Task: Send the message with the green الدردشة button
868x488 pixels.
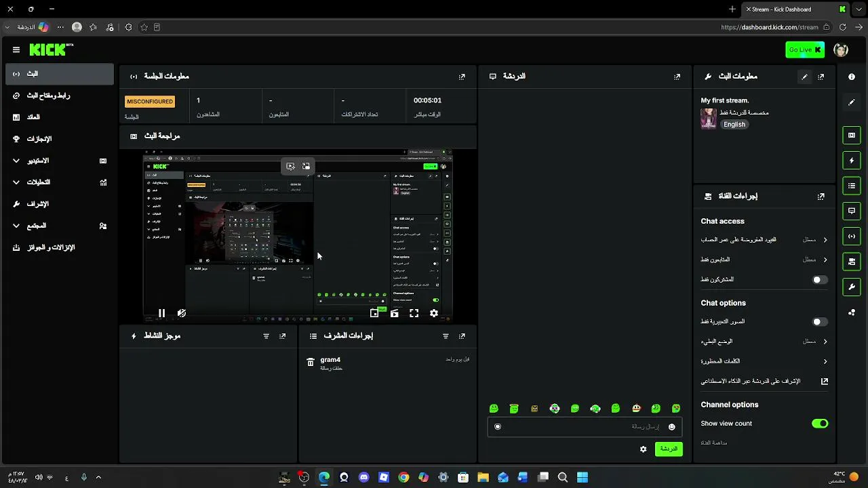Action: coord(669,449)
